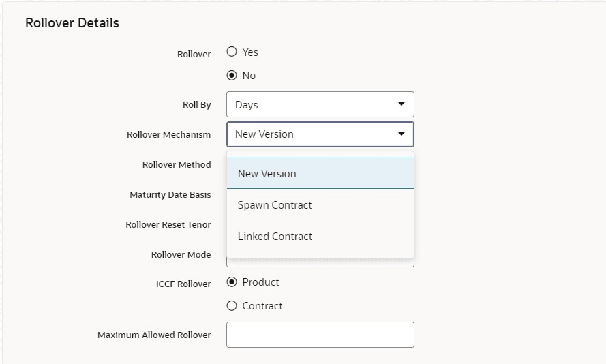Viewport: 606px width, 364px height.
Task: Click the Contract option label
Action: pyautogui.click(x=262, y=306)
